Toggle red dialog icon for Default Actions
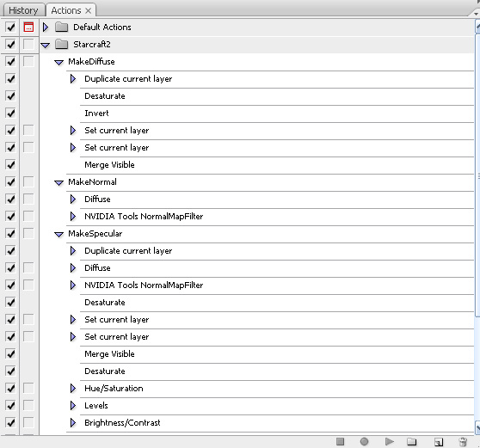 [x=28, y=27]
